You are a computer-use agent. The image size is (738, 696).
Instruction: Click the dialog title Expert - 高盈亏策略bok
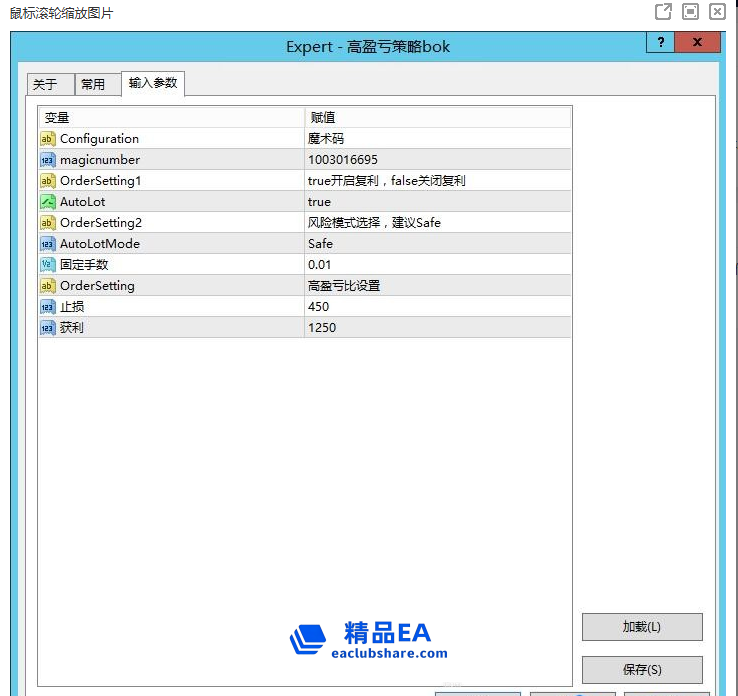[x=368, y=47]
